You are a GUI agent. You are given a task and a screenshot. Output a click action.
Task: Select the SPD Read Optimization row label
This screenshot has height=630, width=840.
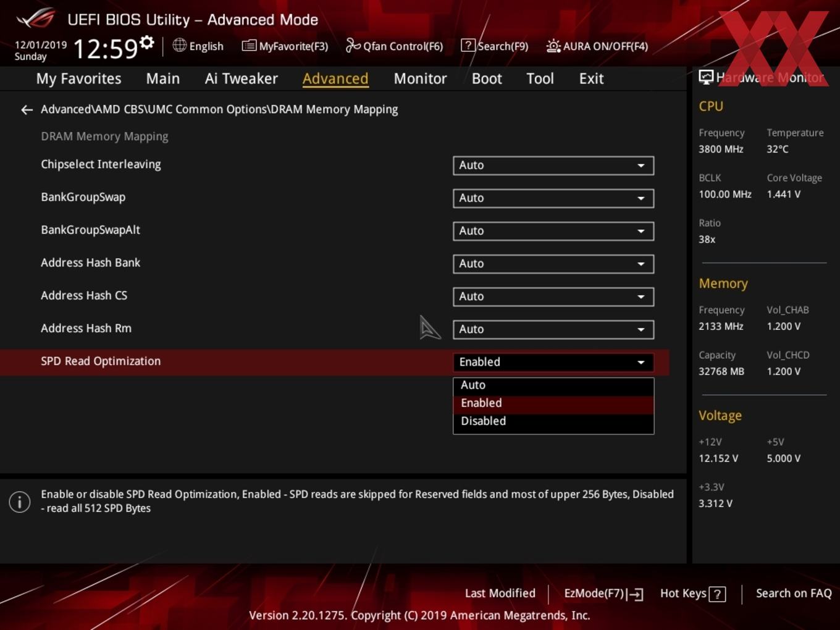[101, 361]
